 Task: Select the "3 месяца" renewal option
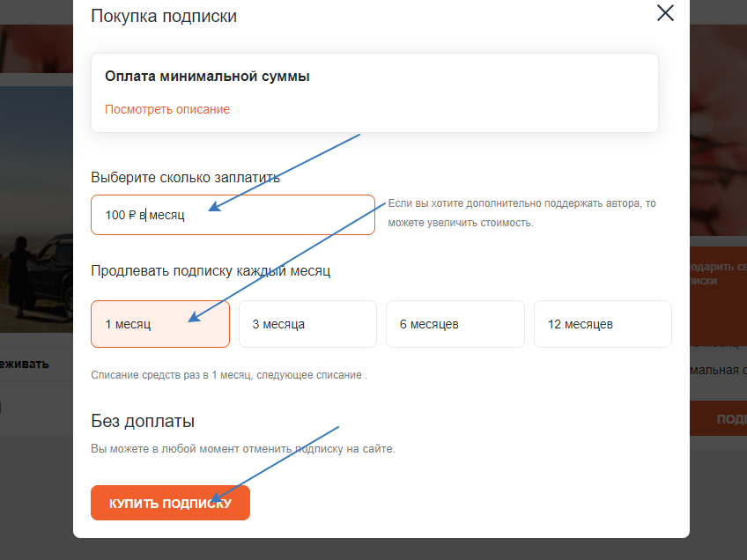click(307, 324)
